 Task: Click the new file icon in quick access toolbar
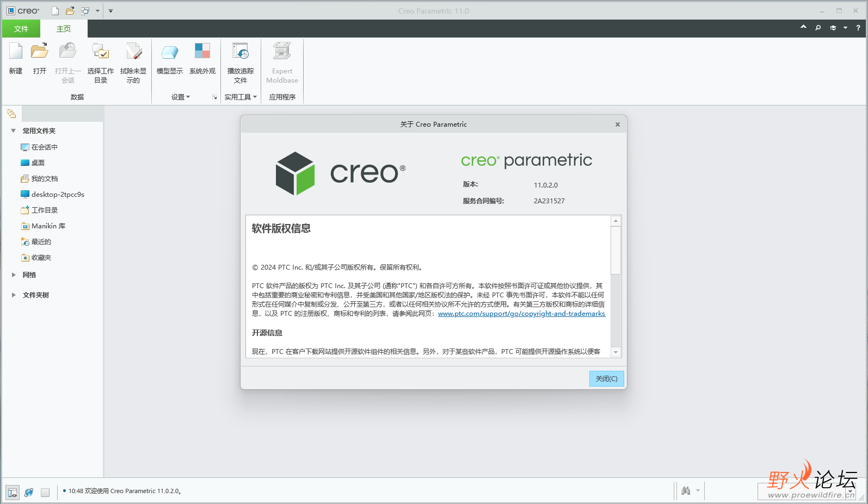point(55,11)
